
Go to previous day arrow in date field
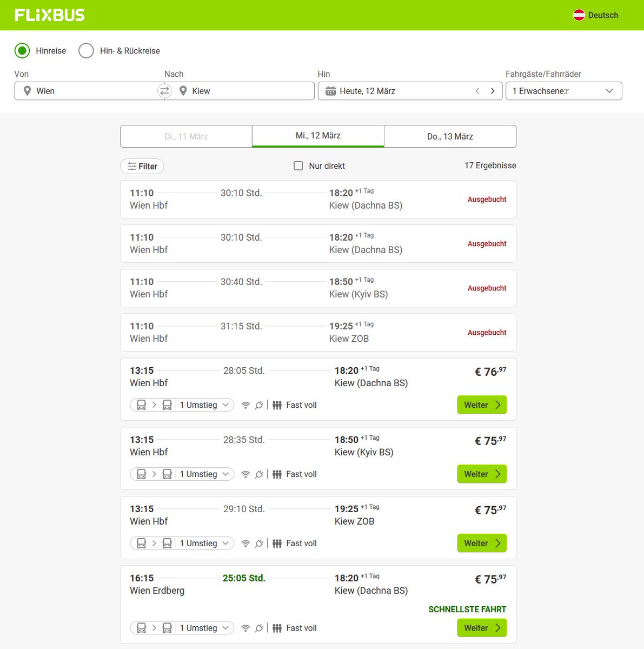pos(477,91)
